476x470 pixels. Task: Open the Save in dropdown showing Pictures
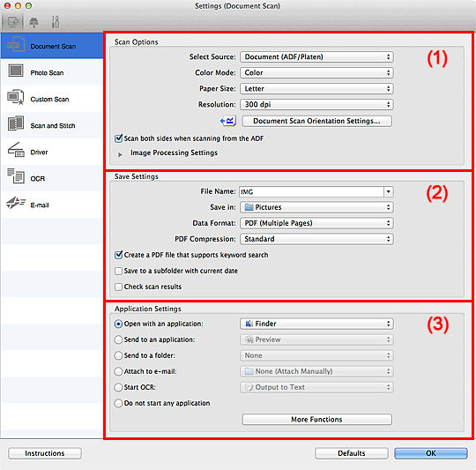tap(316, 207)
